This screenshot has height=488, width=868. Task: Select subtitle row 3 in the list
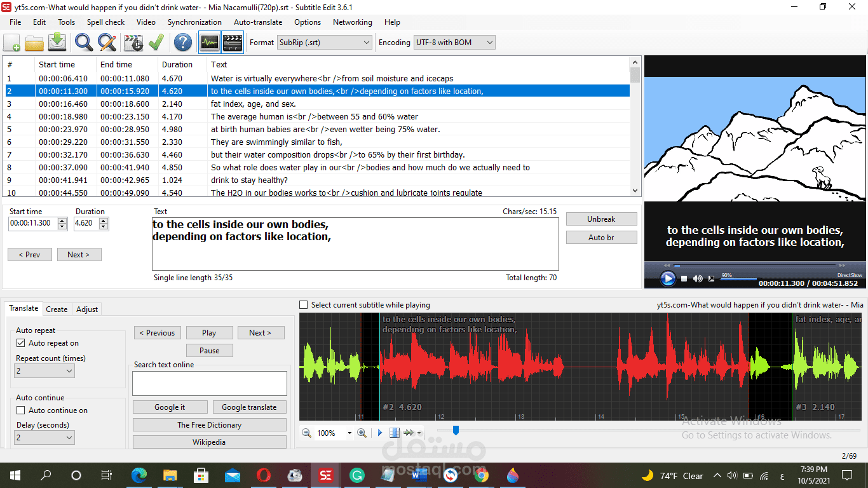[x=254, y=104]
